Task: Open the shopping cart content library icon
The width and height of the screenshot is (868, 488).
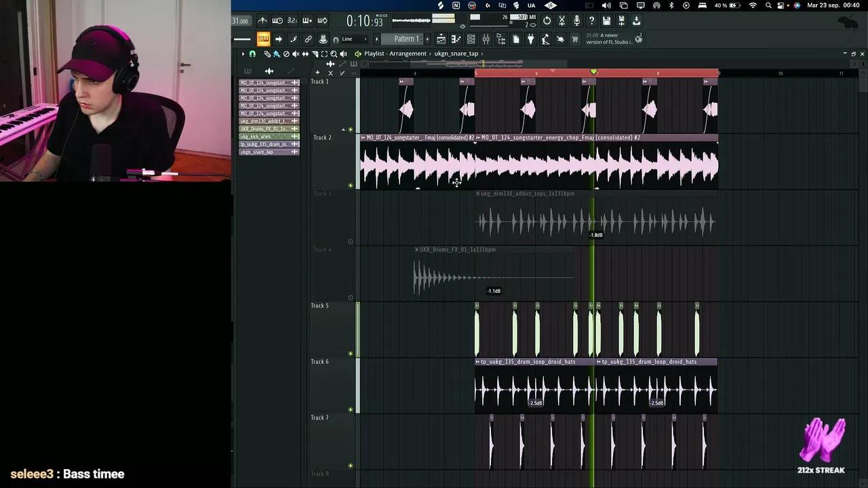Action: click(575, 39)
